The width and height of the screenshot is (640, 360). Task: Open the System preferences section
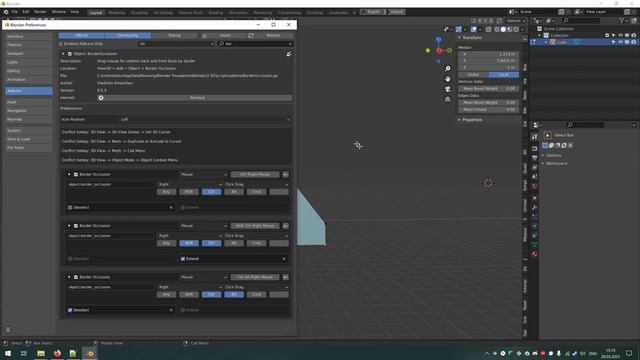click(29, 131)
